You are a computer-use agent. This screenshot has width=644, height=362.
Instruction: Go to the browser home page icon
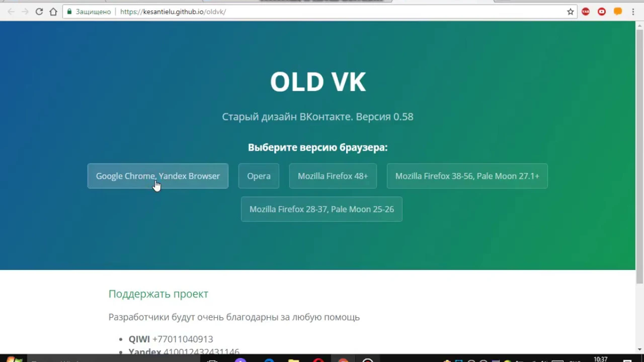[53, 12]
